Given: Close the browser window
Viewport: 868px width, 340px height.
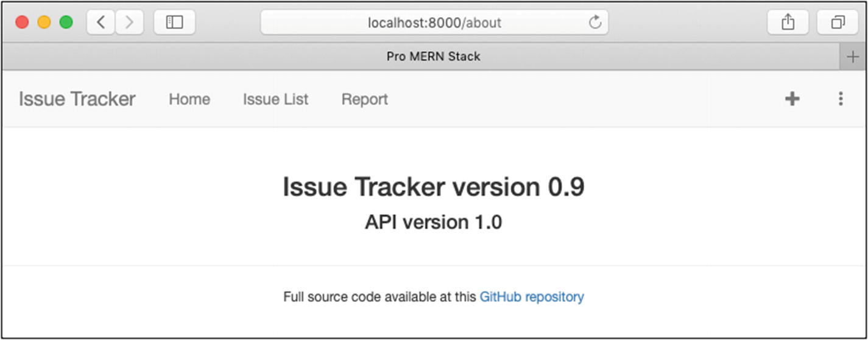Looking at the screenshot, I should pos(23,23).
